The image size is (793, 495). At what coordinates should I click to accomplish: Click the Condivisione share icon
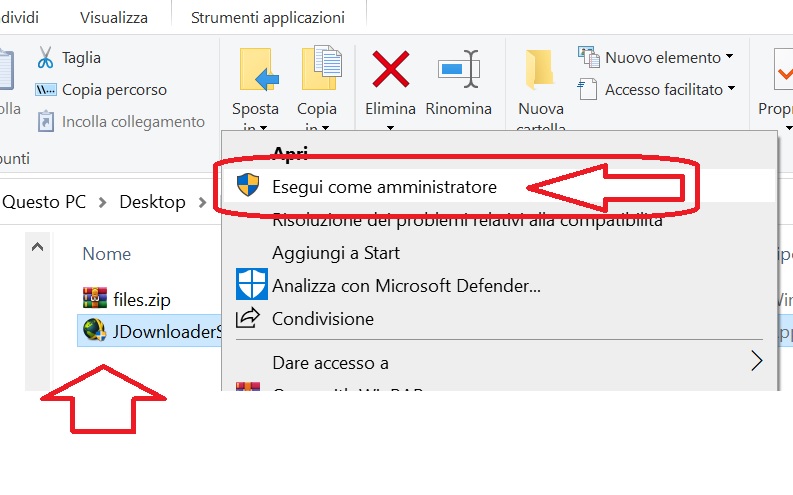[x=248, y=318]
